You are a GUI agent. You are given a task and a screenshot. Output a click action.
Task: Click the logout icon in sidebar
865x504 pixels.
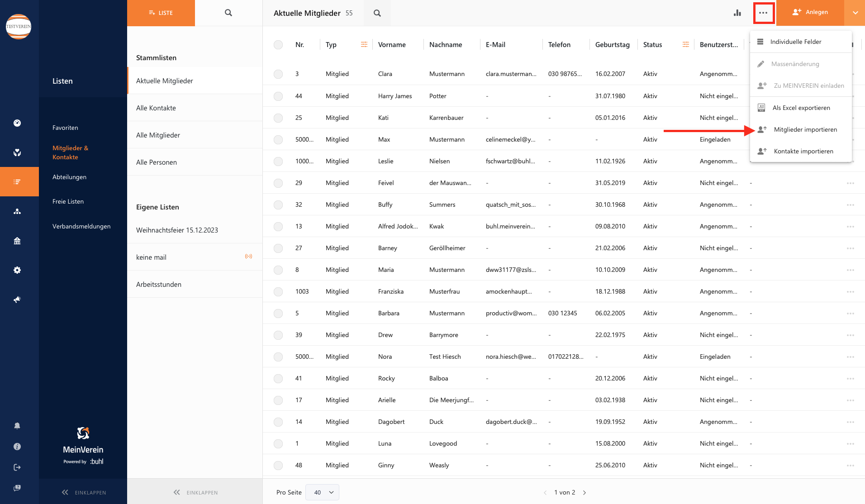click(17, 467)
